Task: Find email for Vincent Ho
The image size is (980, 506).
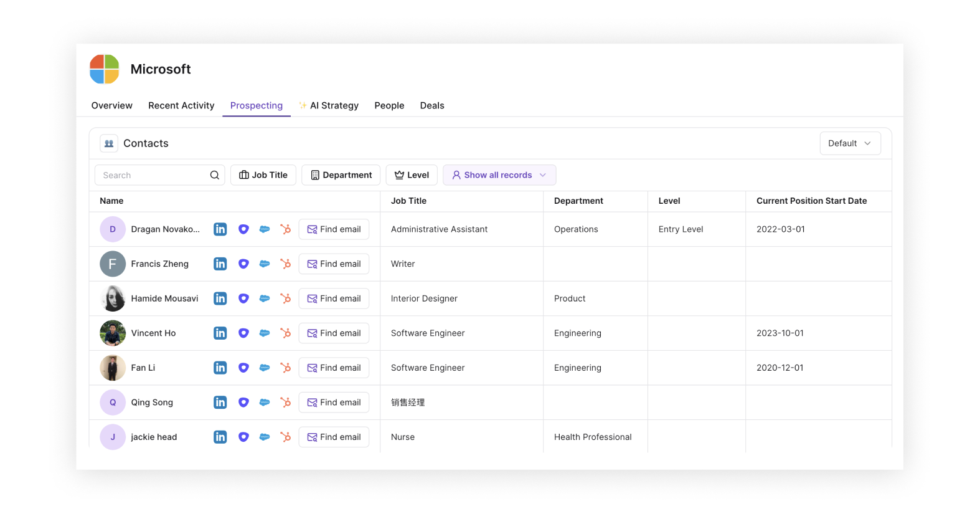Action: (x=334, y=333)
